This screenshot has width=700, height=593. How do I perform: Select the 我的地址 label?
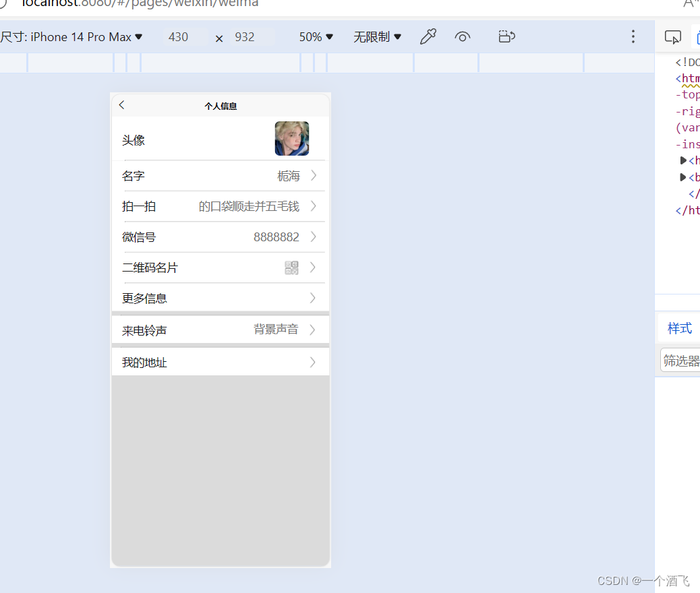click(144, 363)
